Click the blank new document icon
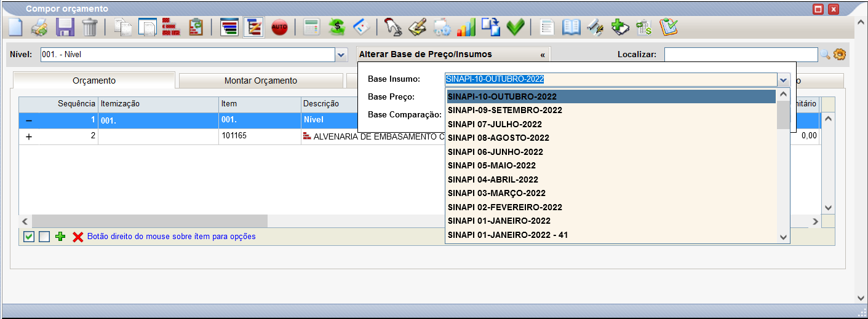The image size is (868, 319). (x=14, y=27)
